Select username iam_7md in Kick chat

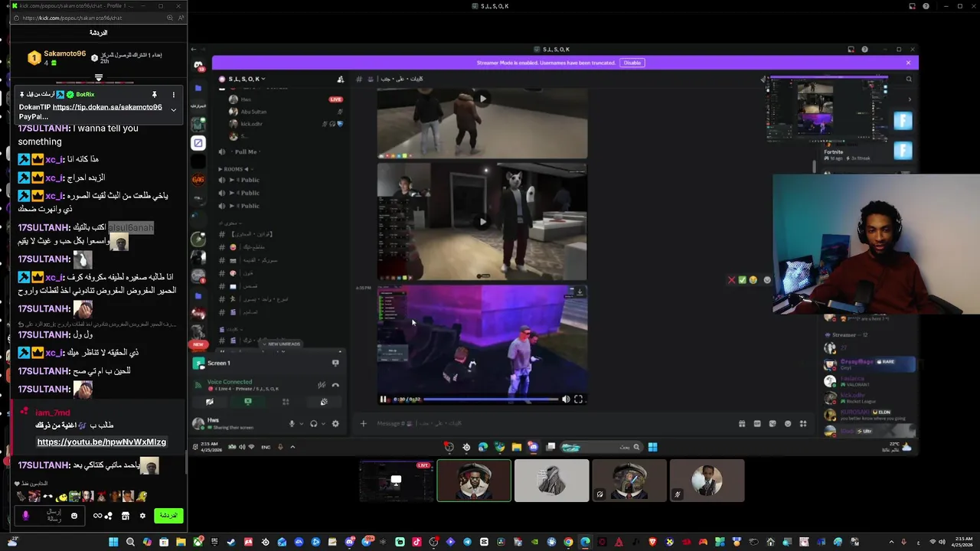pos(52,412)
